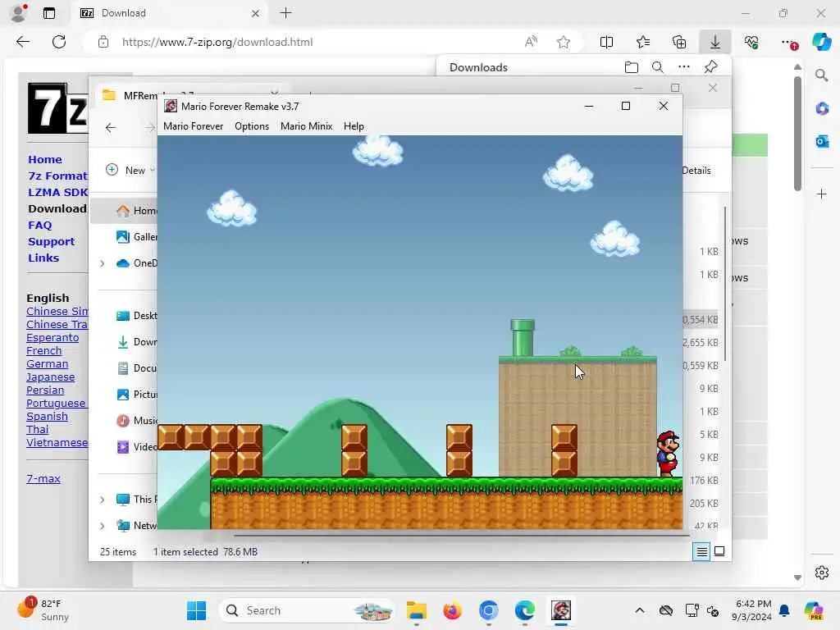
Task: Open Edge Collections icon
Action: pyautogui.click(x=678, y=42)
